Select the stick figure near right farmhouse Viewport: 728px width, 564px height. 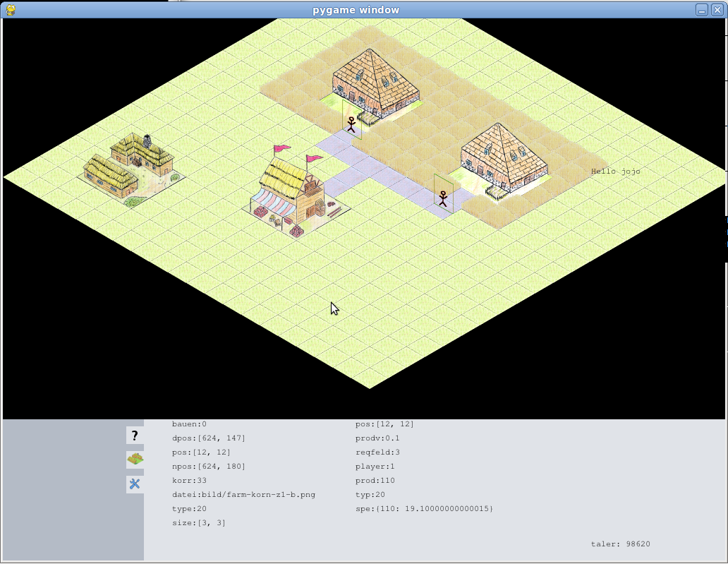[443, 198]
